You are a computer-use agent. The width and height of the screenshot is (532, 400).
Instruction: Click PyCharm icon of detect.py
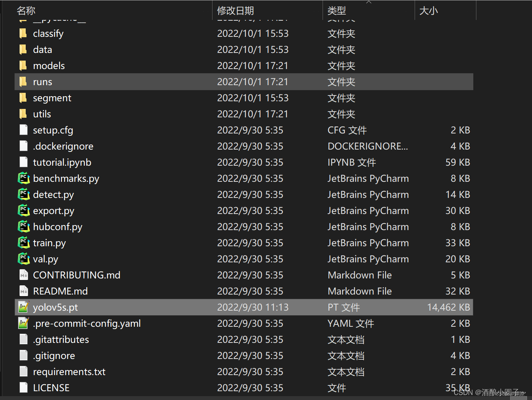pos(24,194)
